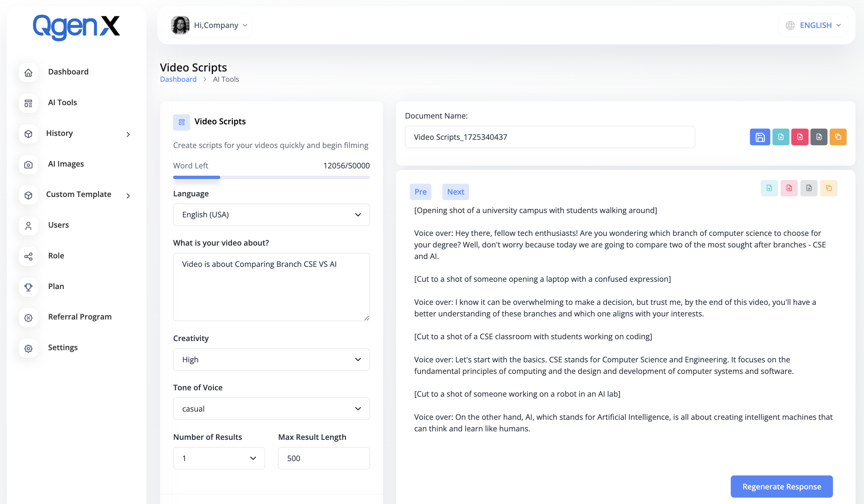The width and height of the screenshot is (864, 504).
Task: Click the user avatar photo
Action: (180, 25)
